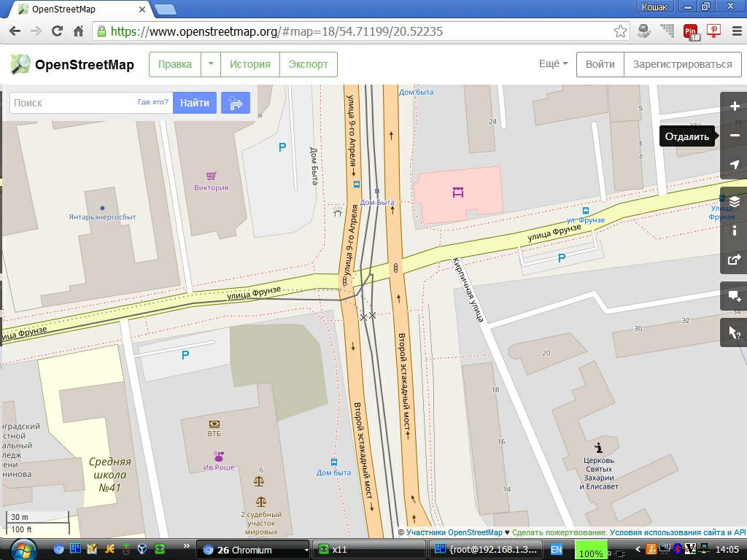The width and height of the screenshot is (747, 560).
Task: Click the gray grid-pattern extension icon
Action: coord(667,31)
